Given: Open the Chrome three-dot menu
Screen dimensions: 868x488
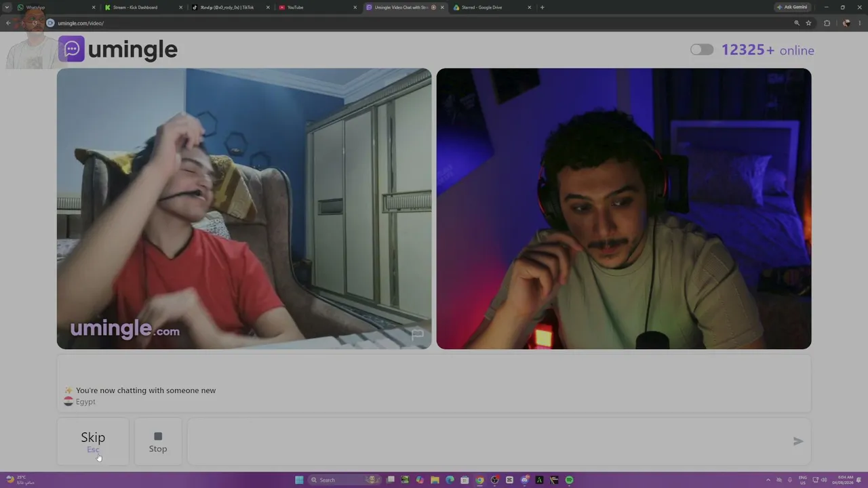Looking at the screenshot, I should point(861,23).
